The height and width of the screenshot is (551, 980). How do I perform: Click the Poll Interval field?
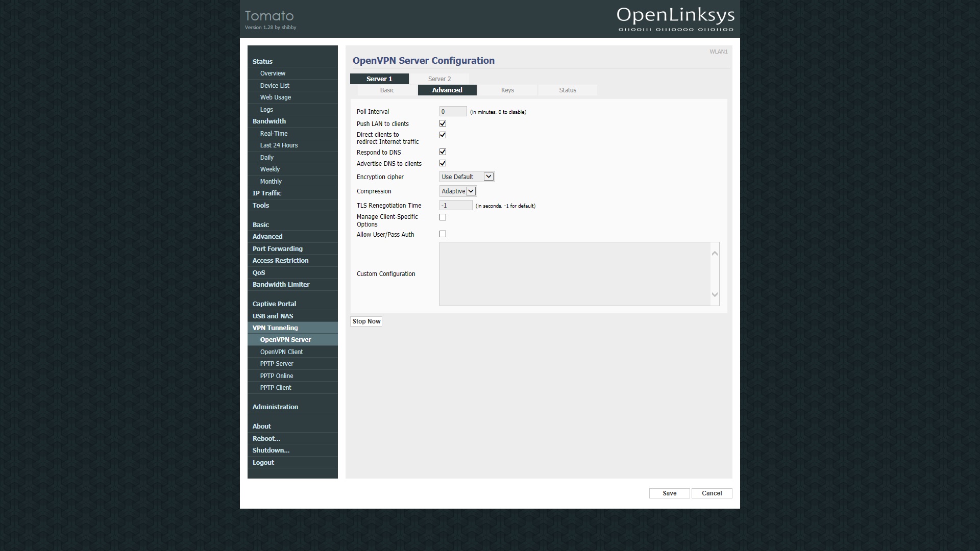(x=453, y=112)
